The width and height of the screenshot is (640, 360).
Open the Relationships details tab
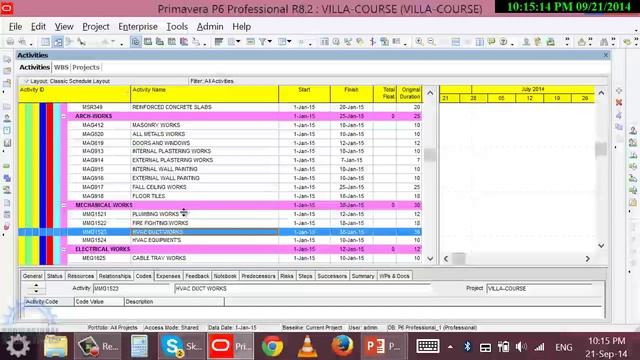(115, 276)
